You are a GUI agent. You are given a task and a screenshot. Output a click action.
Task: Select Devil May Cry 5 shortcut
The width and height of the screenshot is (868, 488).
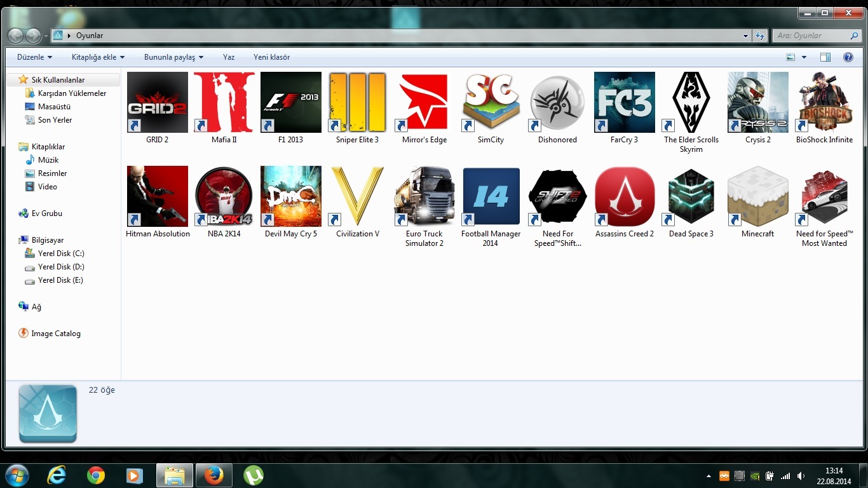click(291, 196)
